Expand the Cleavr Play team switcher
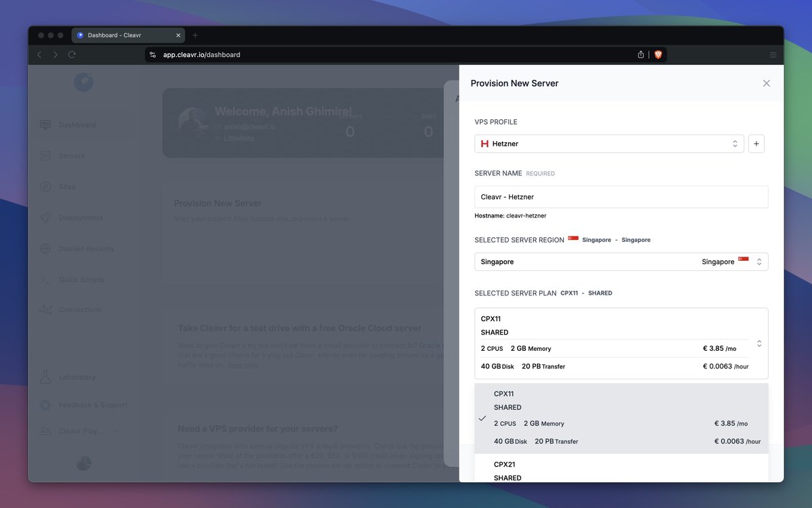 tap(79, 431)
